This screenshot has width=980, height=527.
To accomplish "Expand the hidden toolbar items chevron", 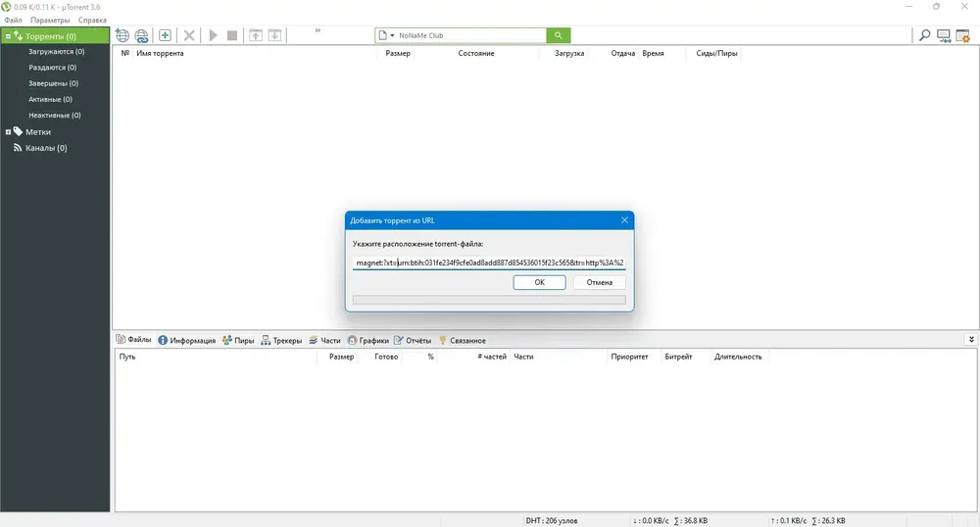I will (318, 30).
